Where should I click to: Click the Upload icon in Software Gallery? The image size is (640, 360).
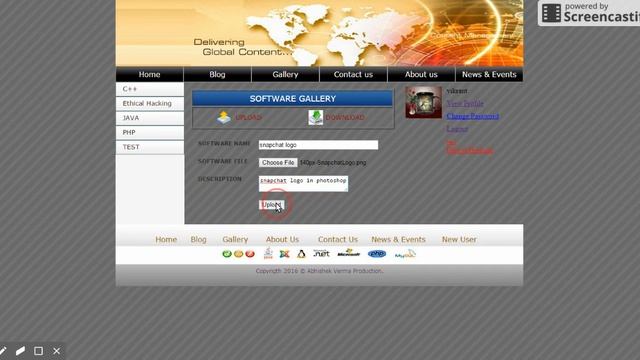[x=224, y=118]
